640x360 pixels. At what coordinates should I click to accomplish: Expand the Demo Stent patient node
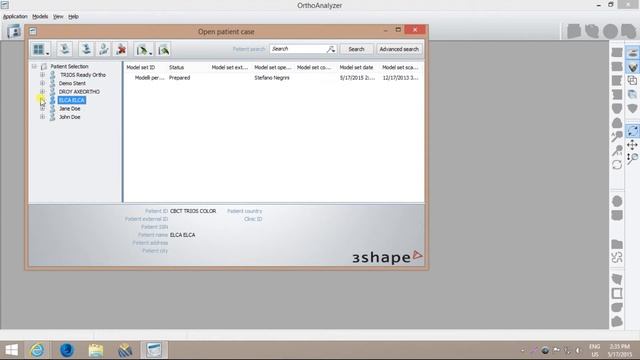click(x=42, y=83)
